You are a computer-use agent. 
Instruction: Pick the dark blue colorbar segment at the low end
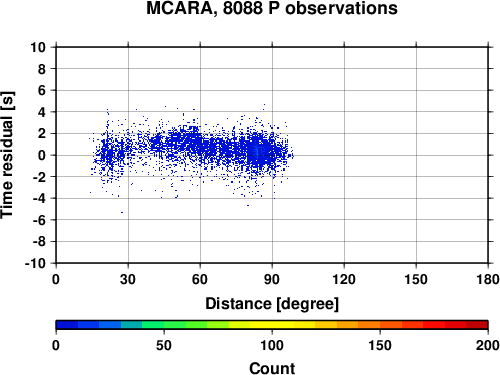(67, 325)
